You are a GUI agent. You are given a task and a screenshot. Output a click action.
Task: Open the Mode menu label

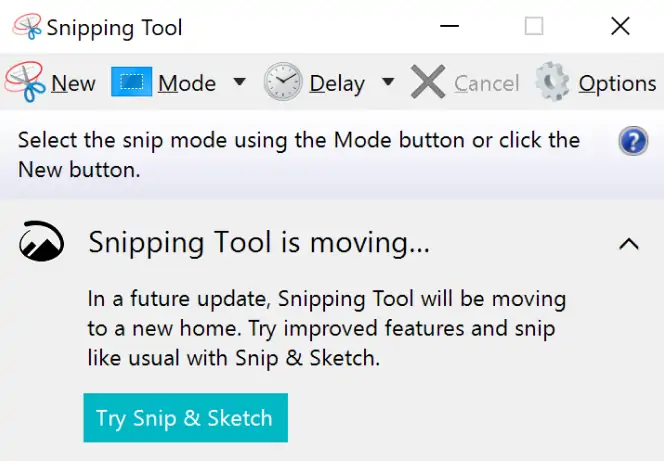(187, 83)
